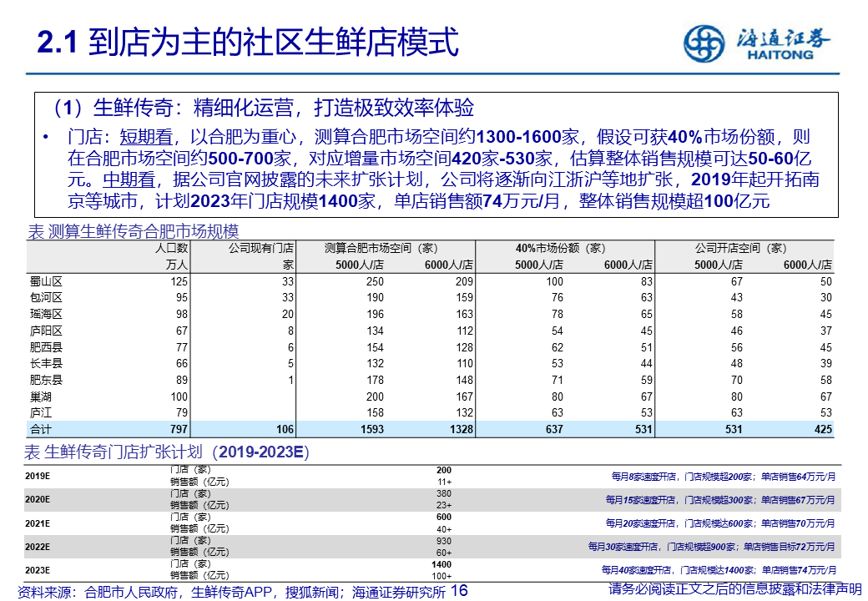Screen dimensions: 868x601
Task: Click the 公司开店空间（家）column header
Action: click(x=740, y=248)
